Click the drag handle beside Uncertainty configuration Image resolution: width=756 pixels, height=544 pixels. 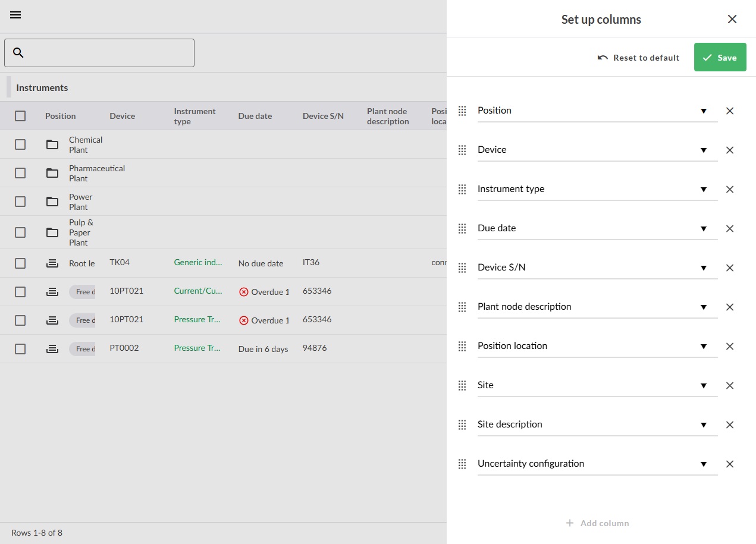[x=462, y=464]
